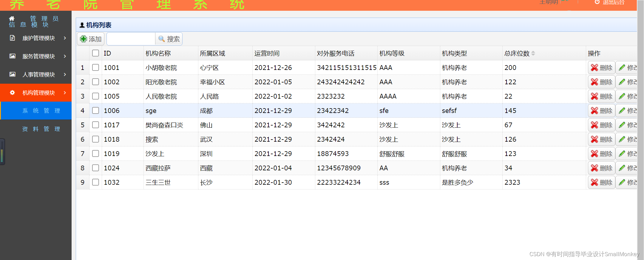Screen dimensions: 644x260
Task: Click the 退出后台 logout link
Action: (x=613, y=2)
